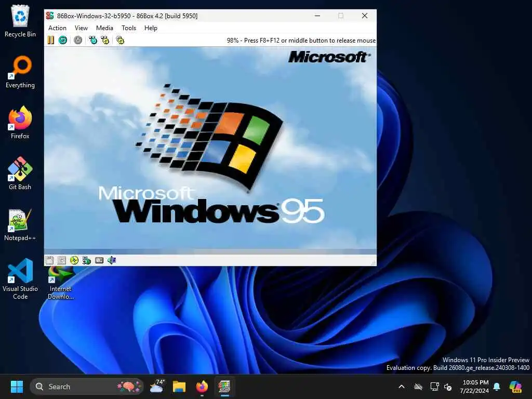Send Ctrl+Alt+Esc via toolbar icon

point(105,40)
